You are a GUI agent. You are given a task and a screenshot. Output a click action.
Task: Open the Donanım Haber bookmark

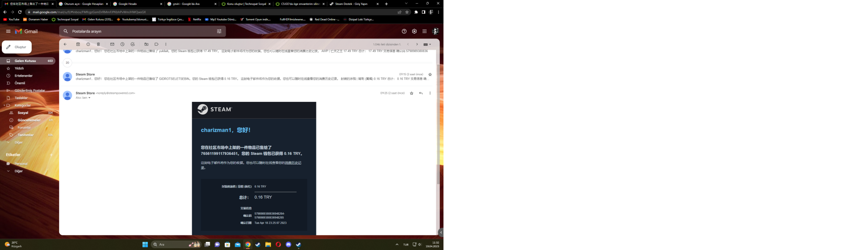36,19
